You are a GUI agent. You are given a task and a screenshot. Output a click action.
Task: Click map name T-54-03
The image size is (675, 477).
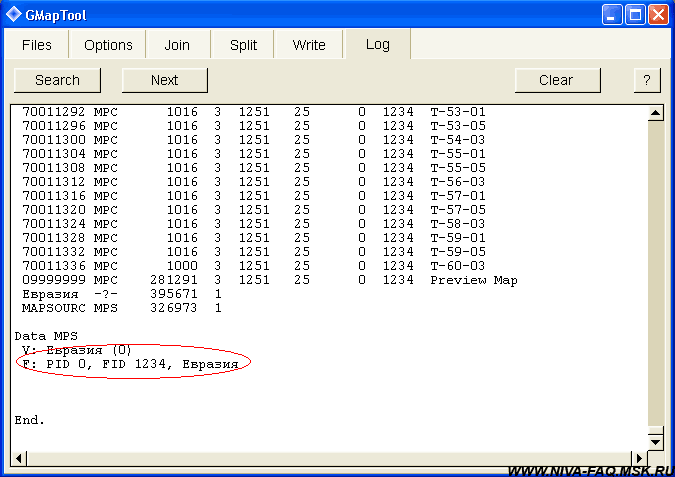click(x=458, y=140)
